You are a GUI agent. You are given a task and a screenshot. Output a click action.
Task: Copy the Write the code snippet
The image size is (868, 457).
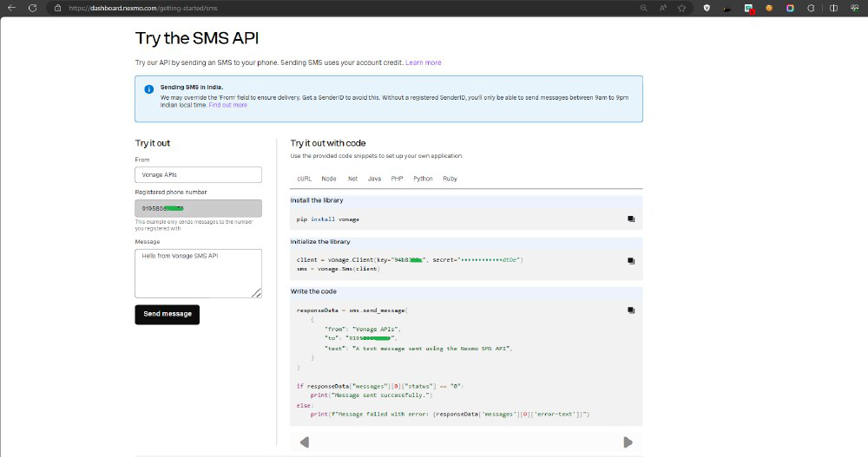(631, 310)
